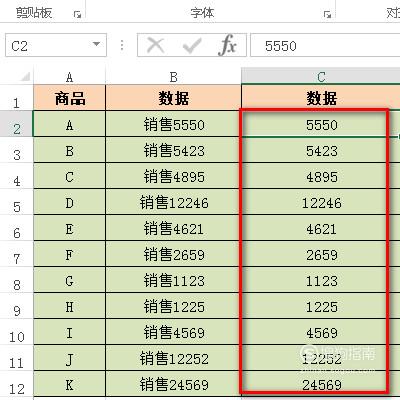Image resolution: width=400 pixels, height=400 pixels.
Task: Select product cell C in column A
Action: click(x=69, y=176)
